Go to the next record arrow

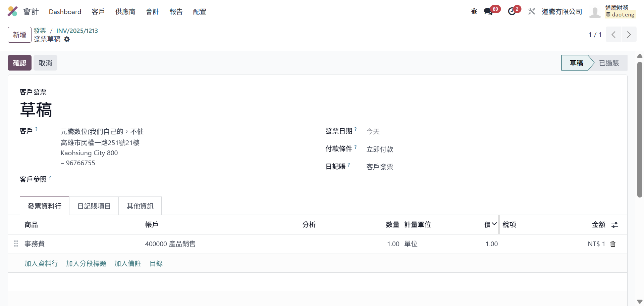(x=629, y=35)
